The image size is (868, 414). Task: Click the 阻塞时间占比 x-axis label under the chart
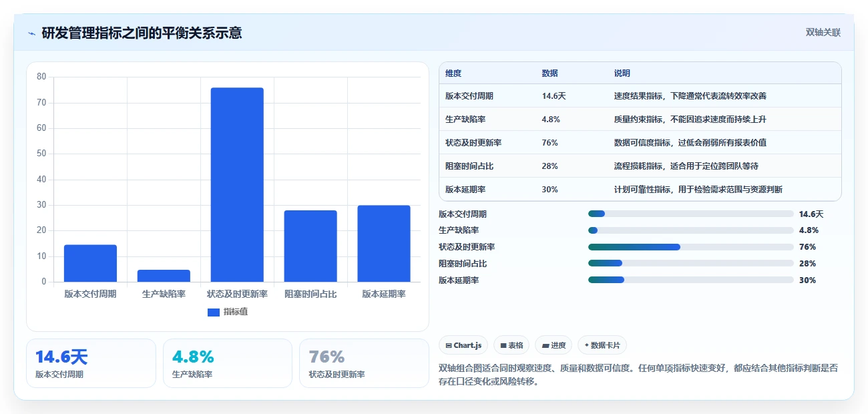[x=310, y=294]
